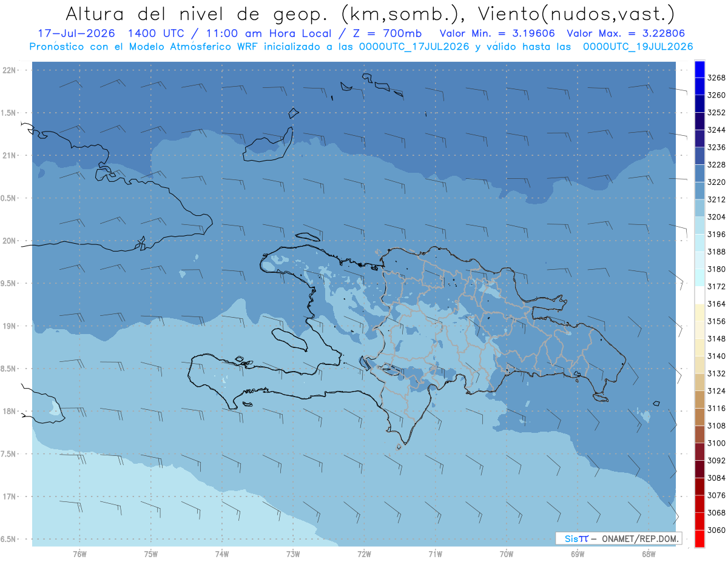The image size is (728, 562).
Task: Click the 76W longitude axis label
Action: coord(79,554)
